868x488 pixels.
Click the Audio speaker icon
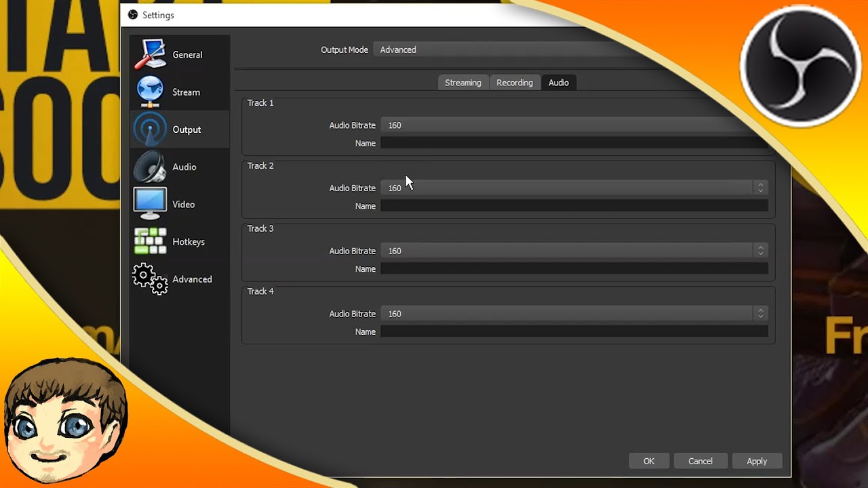[150, 167]
